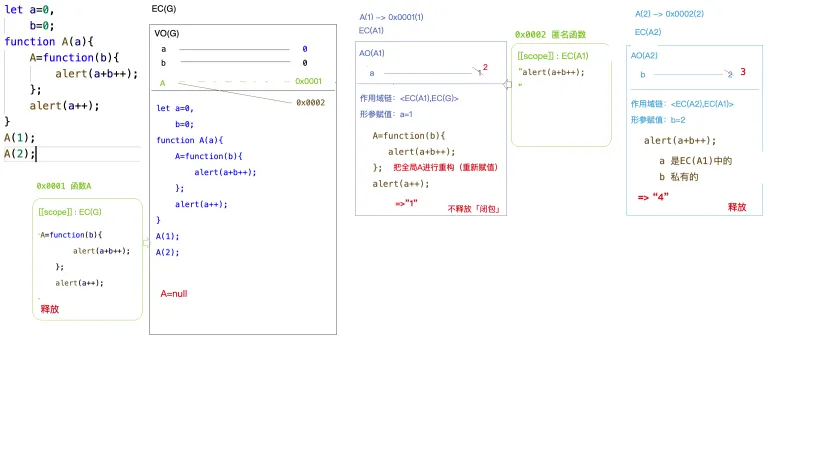Click '[[scope]] : EC(G)' in the 函数A box
This screenshot has height=455, width=819.
click(70, 212)
